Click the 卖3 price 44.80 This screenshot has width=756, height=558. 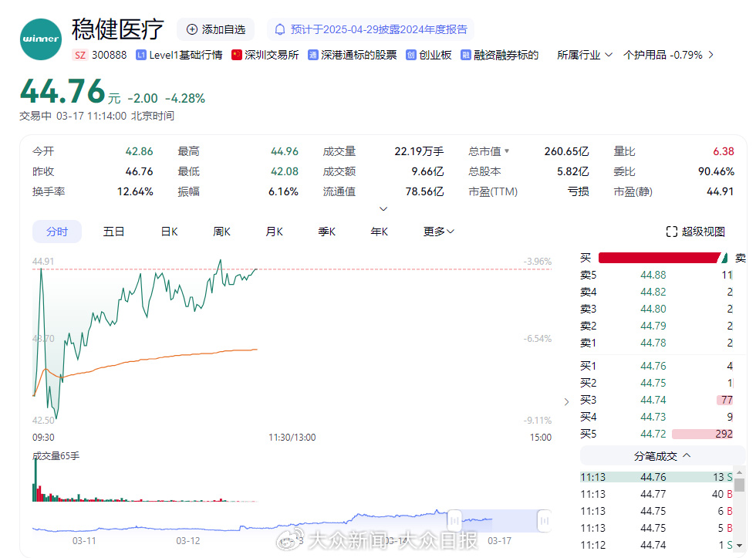653,309
